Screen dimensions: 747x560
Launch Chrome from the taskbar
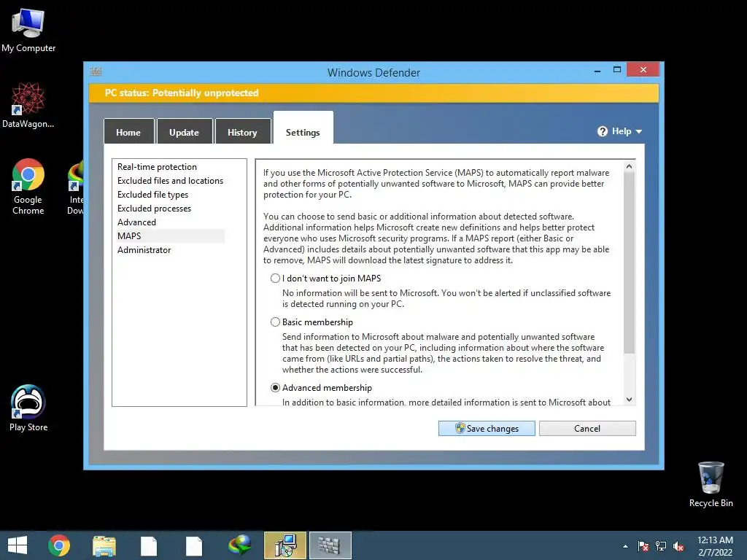(59, 545)
